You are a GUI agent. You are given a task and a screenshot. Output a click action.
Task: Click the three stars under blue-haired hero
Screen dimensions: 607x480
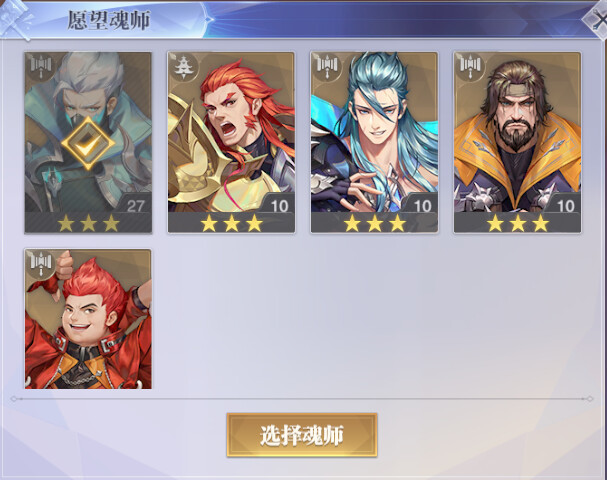(375, 223)
